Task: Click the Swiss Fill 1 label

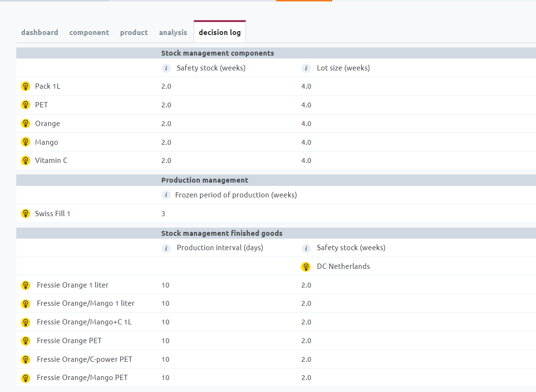Action: [x=53, y=214]
